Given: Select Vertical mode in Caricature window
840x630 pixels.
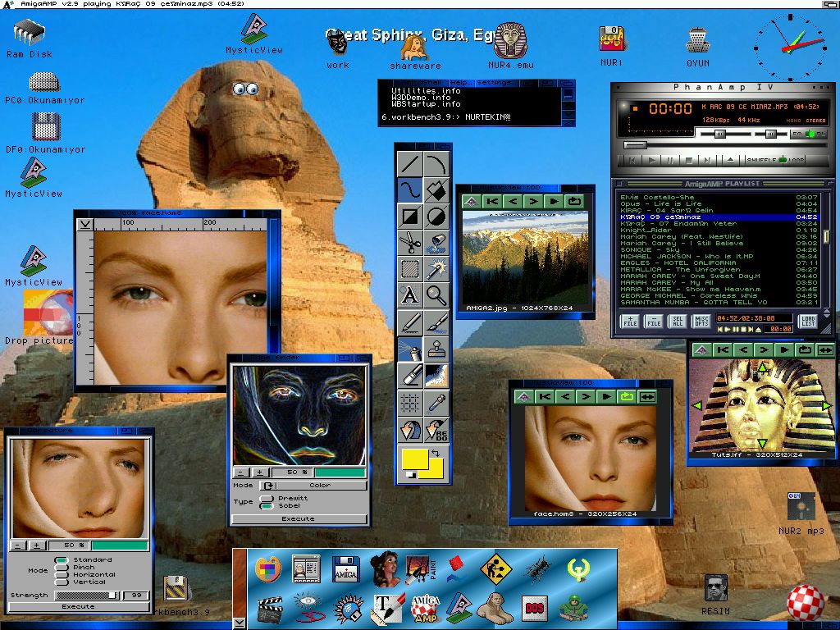Looking at the screenshot, I should click(x=62, y=582).
